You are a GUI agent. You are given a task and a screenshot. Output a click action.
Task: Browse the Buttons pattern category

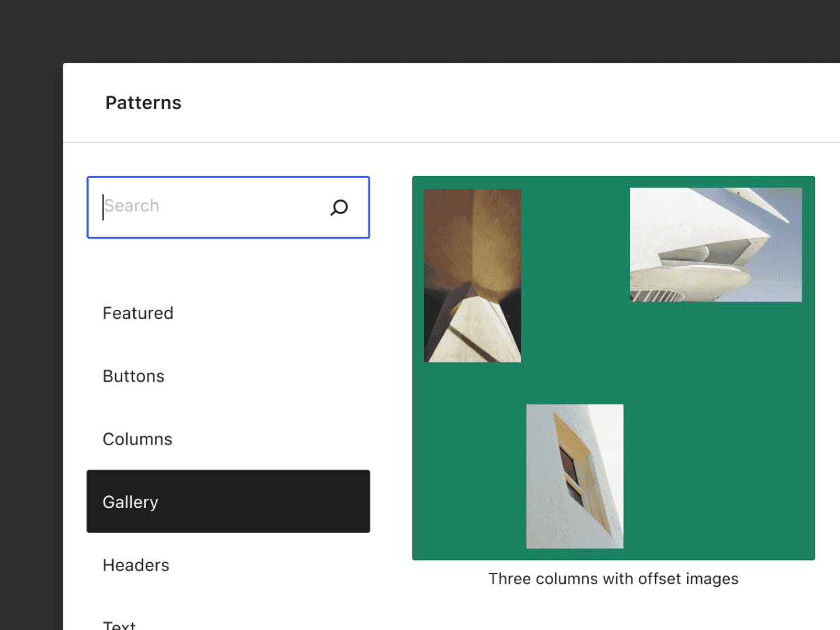[133, 375]
